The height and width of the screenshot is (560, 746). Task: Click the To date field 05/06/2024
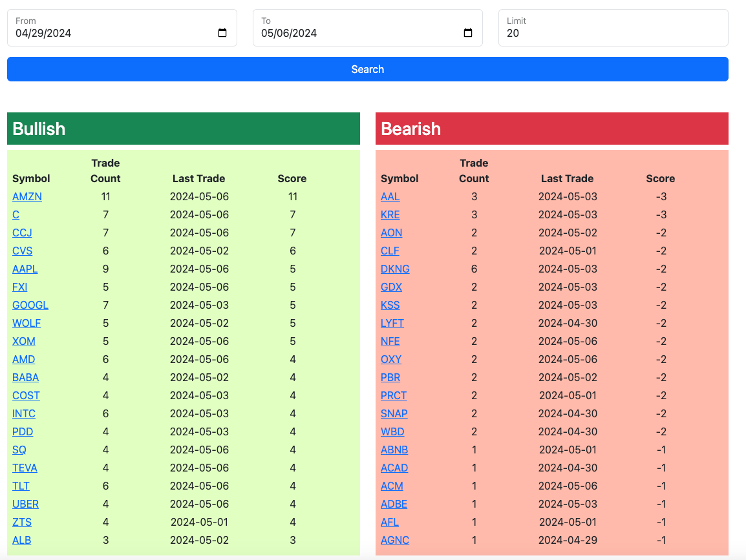point(367,28)
